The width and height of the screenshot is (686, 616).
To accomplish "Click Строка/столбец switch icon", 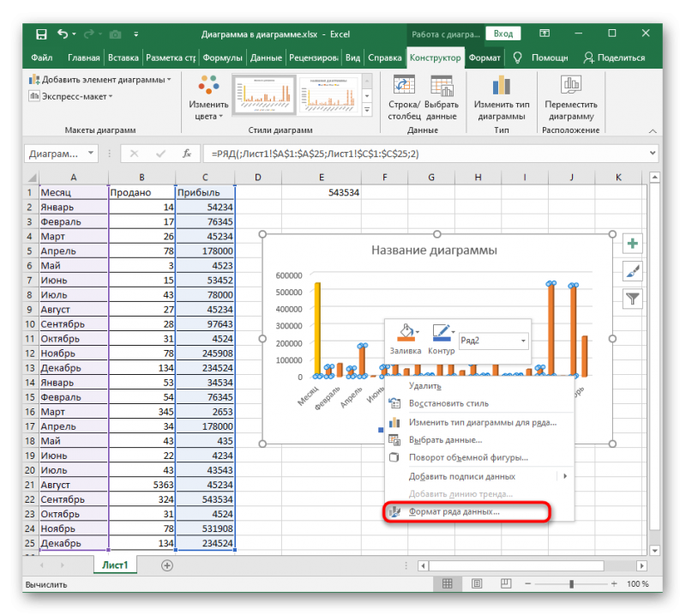I will tap(404, 85).
